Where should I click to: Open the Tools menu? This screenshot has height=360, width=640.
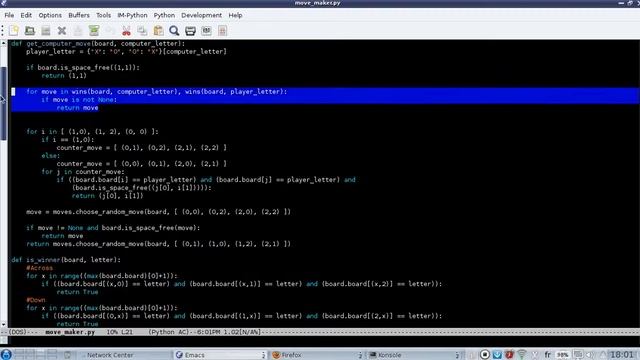coord(103,15)
